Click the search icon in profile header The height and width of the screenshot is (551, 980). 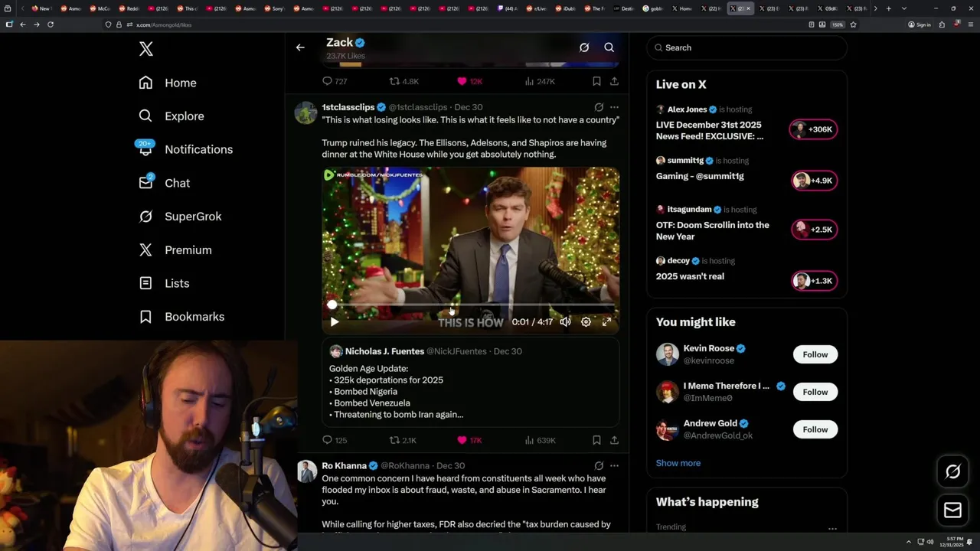(x=609, y=47)
